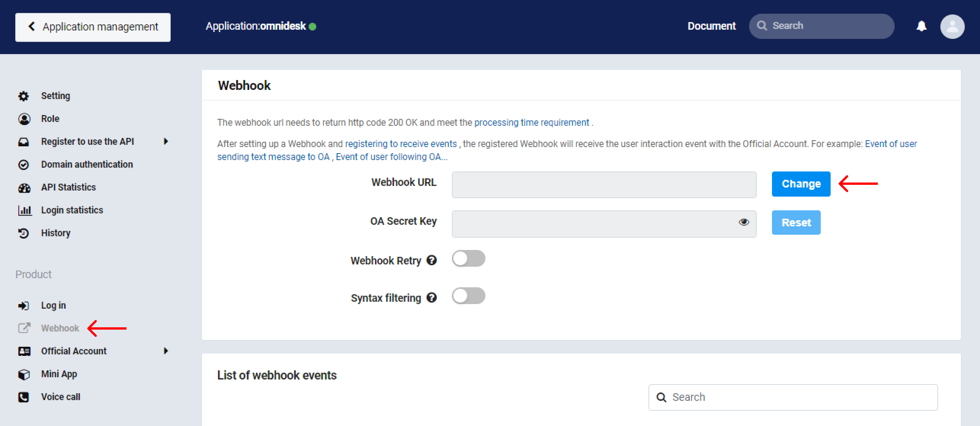Viewport: 980px width, 426px height.
Task: Open the user avatar profile icon
Action: [x=952, y=26]
